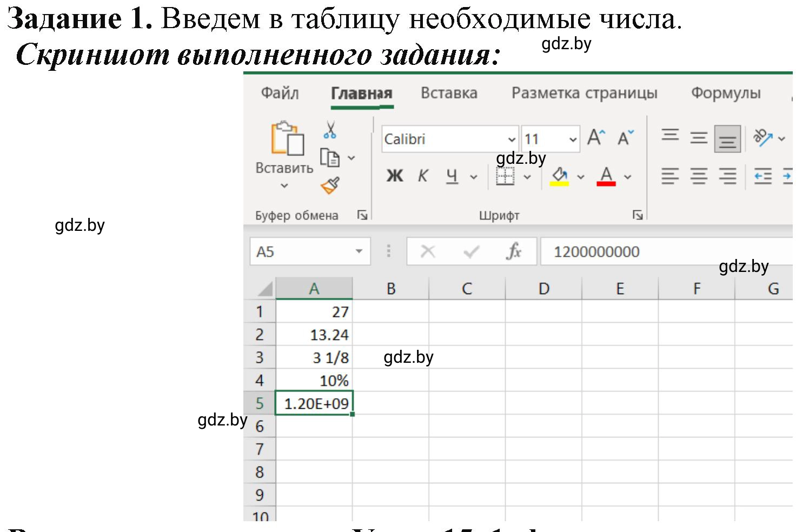Open Разметка страницы tab
Viewport: 809px width, 532px height.
click(x=585, y=93)
